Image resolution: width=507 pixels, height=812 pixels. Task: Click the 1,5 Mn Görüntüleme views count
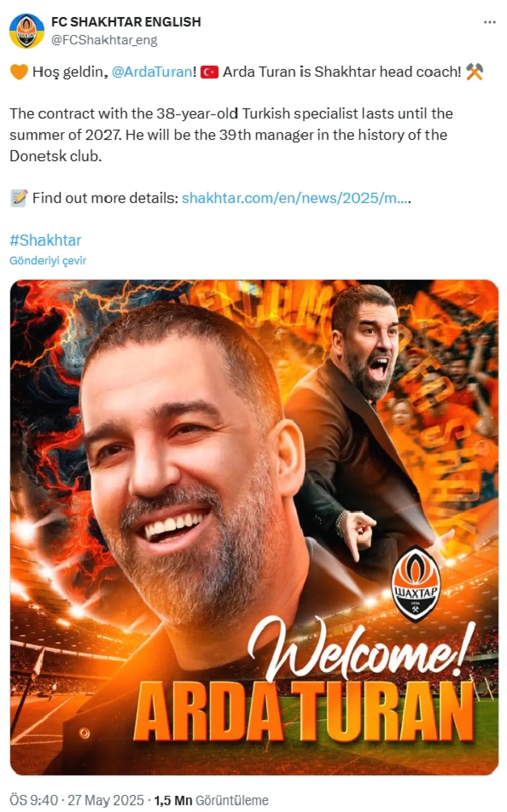211,800
